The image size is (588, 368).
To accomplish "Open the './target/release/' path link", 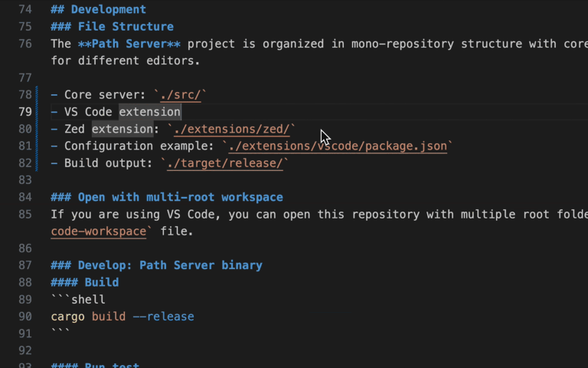I will click(x=224, y=163).
